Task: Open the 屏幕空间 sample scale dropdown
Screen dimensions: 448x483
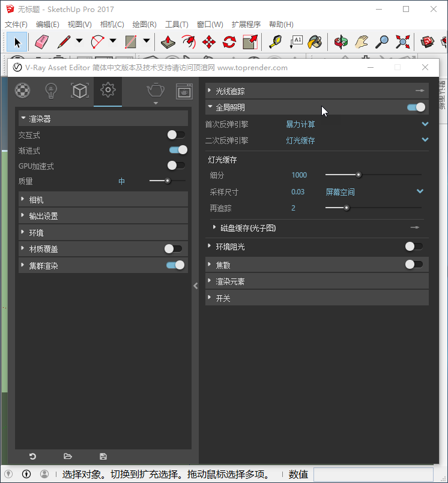Action: click(x=375, y=192)
